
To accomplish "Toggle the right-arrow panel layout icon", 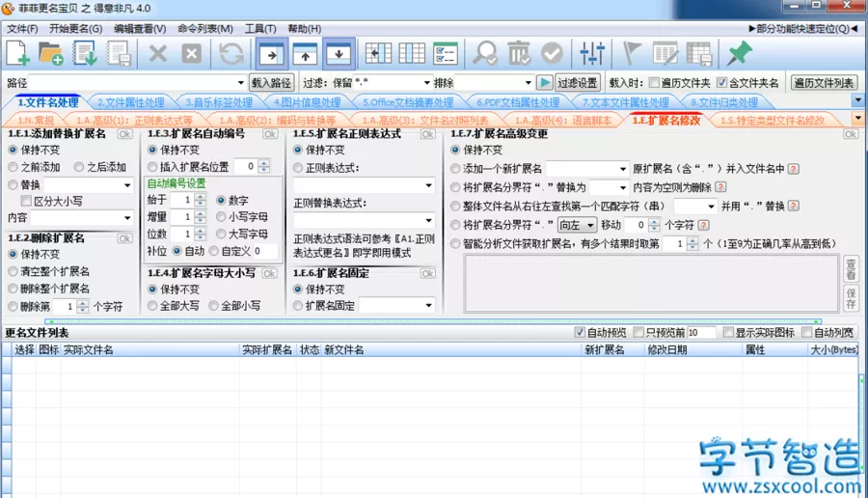I will [271, 54].
